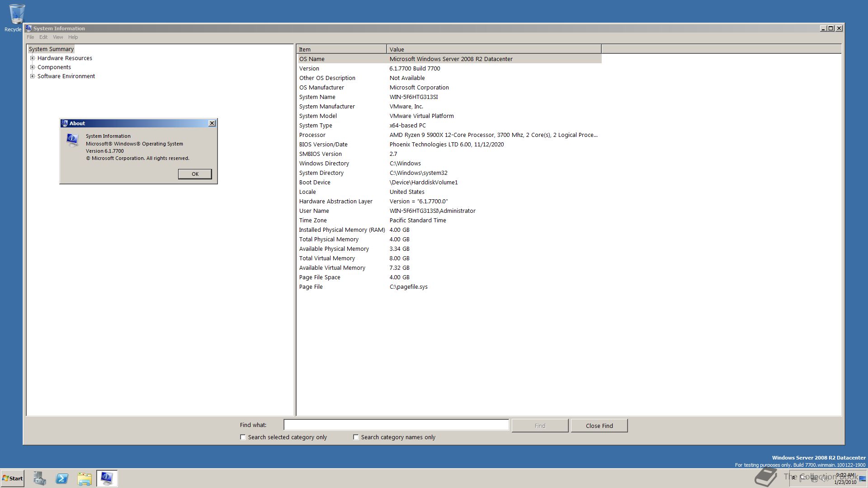This screenshot has height=488, width=868.
Task: Open Server Manager from the taskbar
Action: [x=39, y=478]
